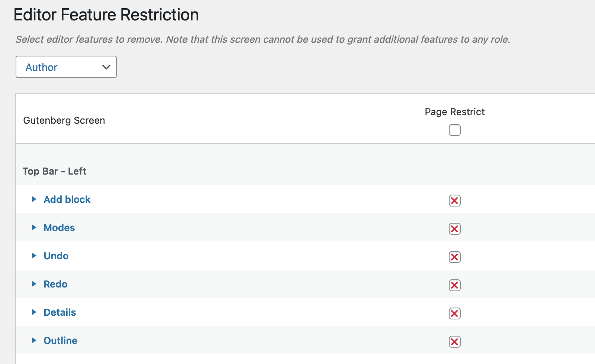Check the Page Restrict header checkbox

pos(454,130)
